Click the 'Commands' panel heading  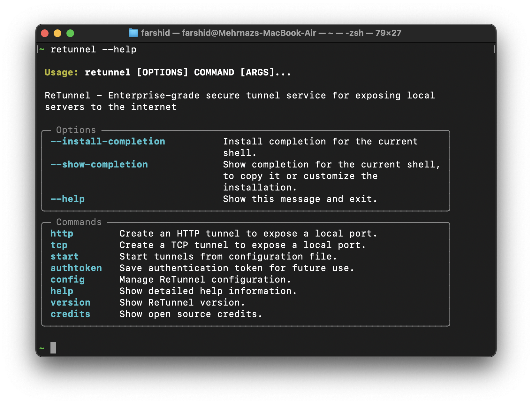[x=79, y=222]
